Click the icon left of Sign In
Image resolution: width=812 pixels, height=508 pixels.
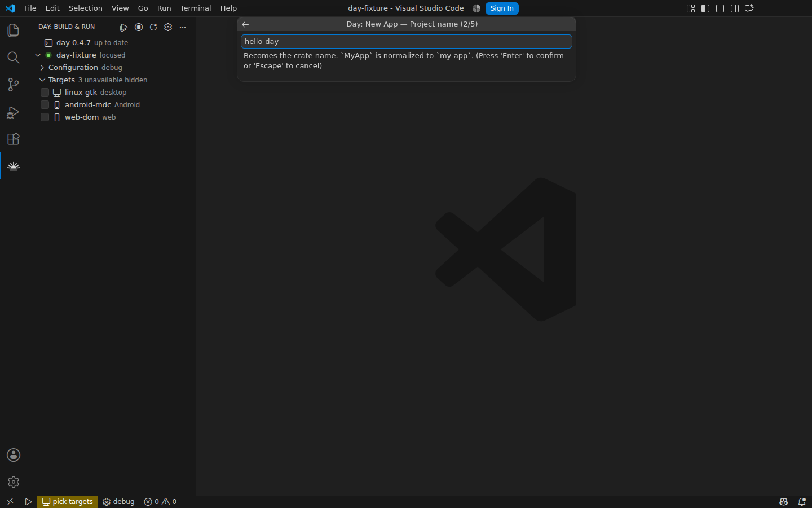pos(476,8)
